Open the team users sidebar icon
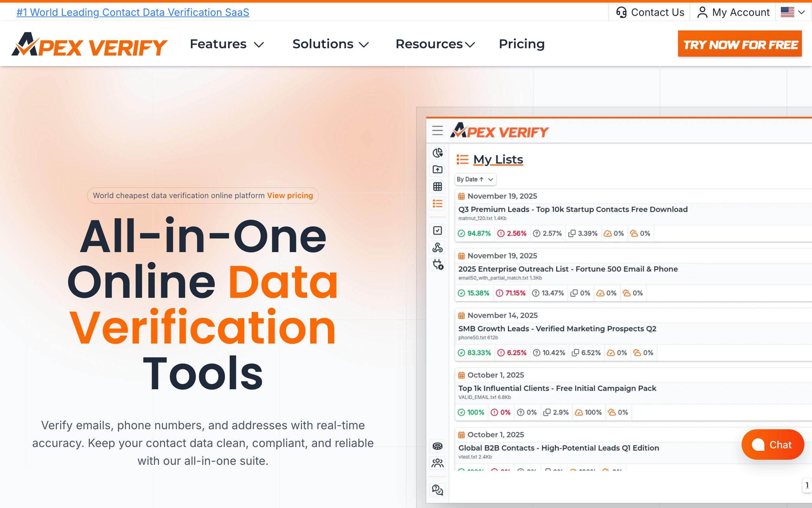812x508 pixels. (437, 463)
